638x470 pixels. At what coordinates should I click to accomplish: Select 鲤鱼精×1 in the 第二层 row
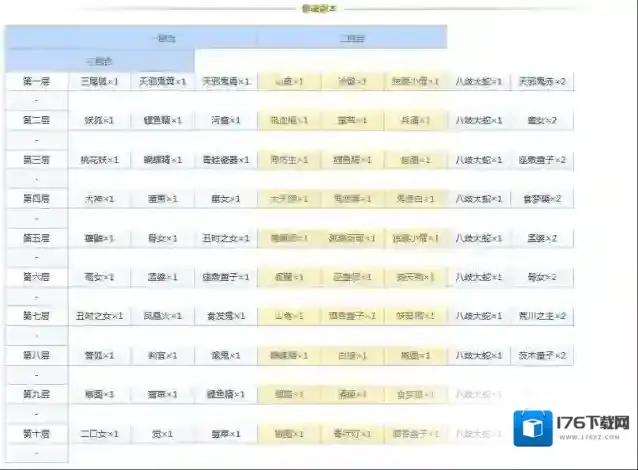pos(162,120)
